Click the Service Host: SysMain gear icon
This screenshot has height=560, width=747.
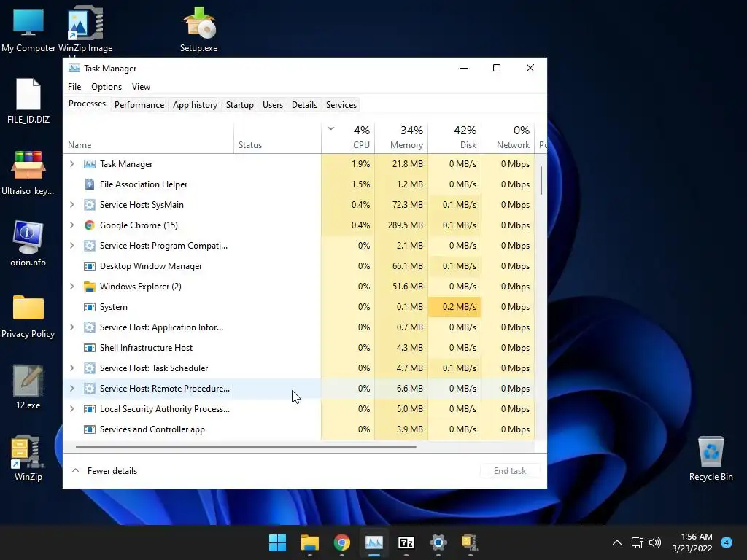pyautogui.click(x=90, y=205)
